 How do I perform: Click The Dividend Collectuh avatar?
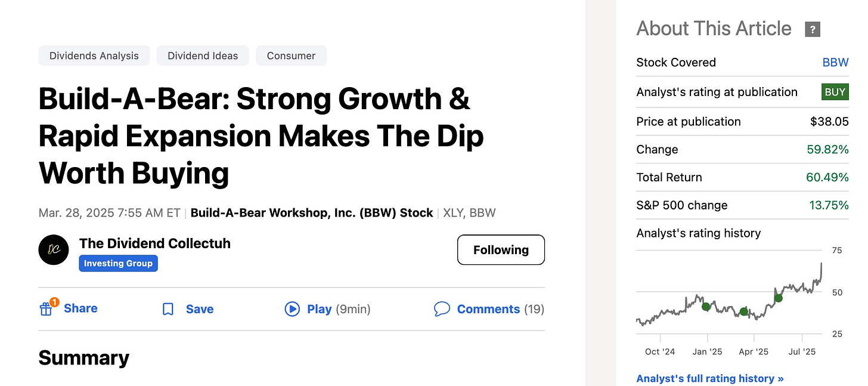(x=54, y=250)
